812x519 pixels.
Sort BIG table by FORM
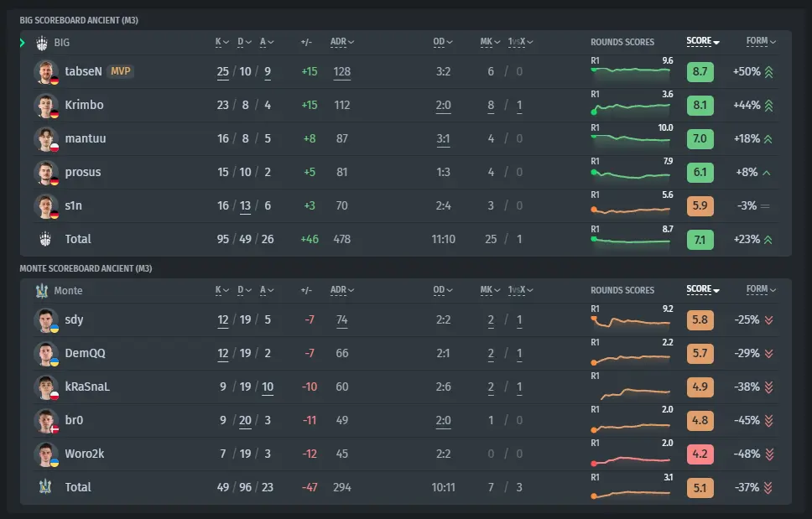click(x=761, y=41)
